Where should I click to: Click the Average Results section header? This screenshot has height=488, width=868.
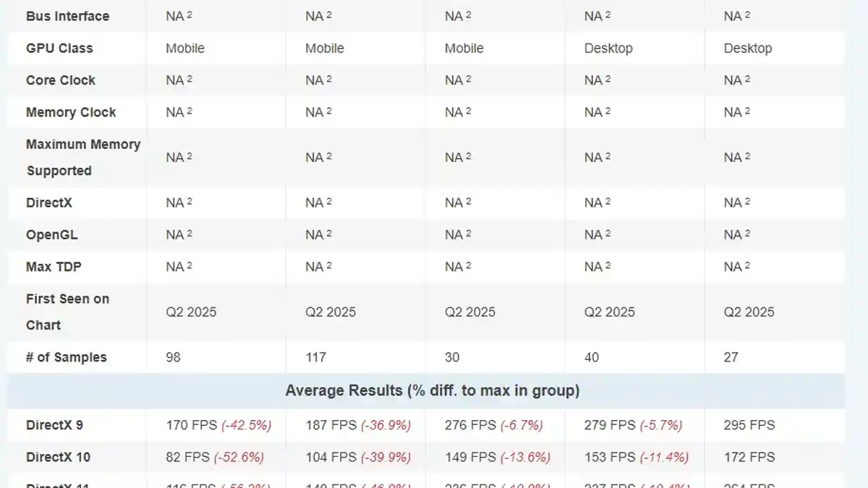click(432, 391)
